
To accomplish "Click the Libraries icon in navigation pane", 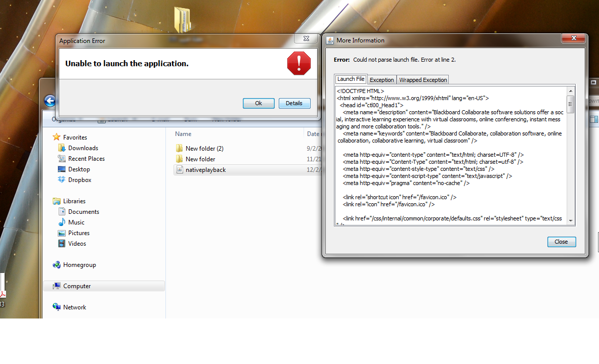I will coord(57,201).
